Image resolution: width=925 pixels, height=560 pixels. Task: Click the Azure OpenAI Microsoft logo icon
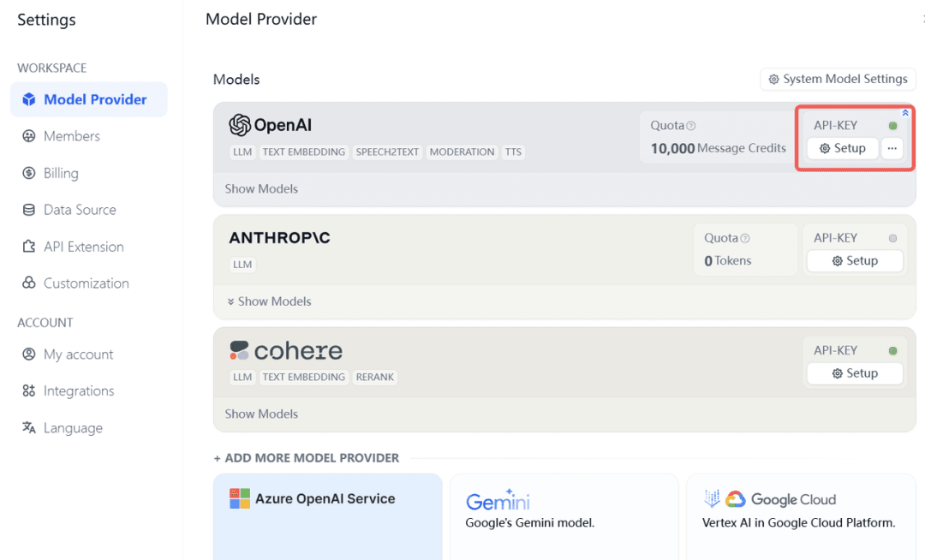(x=240, y=498)
